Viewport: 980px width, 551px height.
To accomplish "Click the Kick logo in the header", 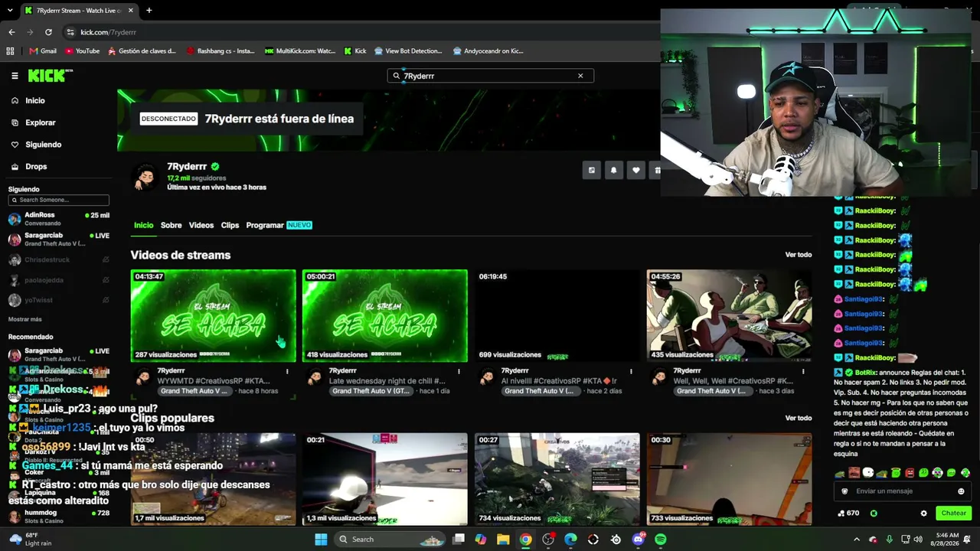I will click(x=50, y=76).
